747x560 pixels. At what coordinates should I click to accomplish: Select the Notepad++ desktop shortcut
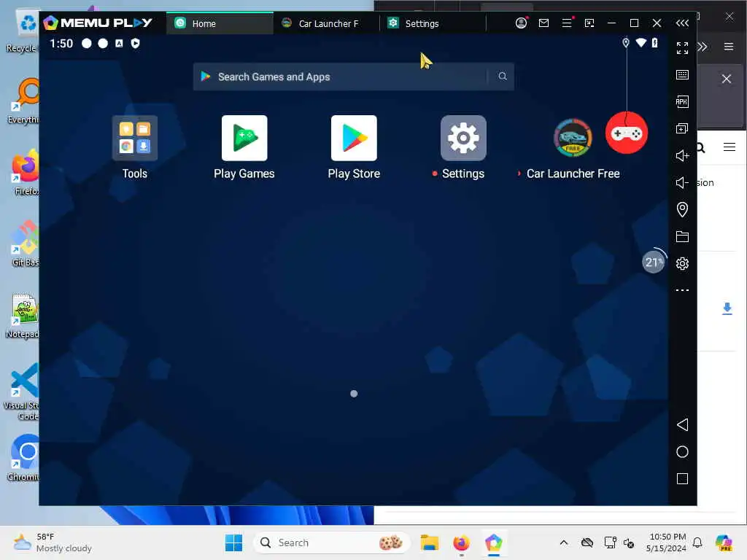(23, 315)
